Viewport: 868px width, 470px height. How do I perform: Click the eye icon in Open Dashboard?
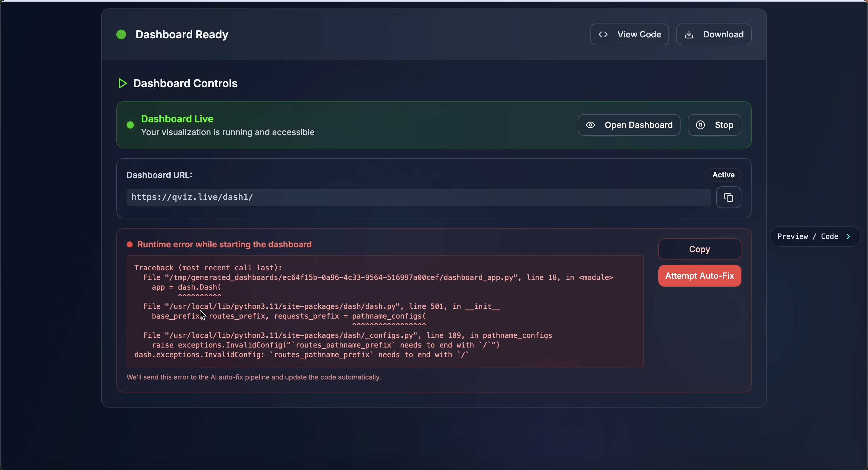(x=590, y=125)
